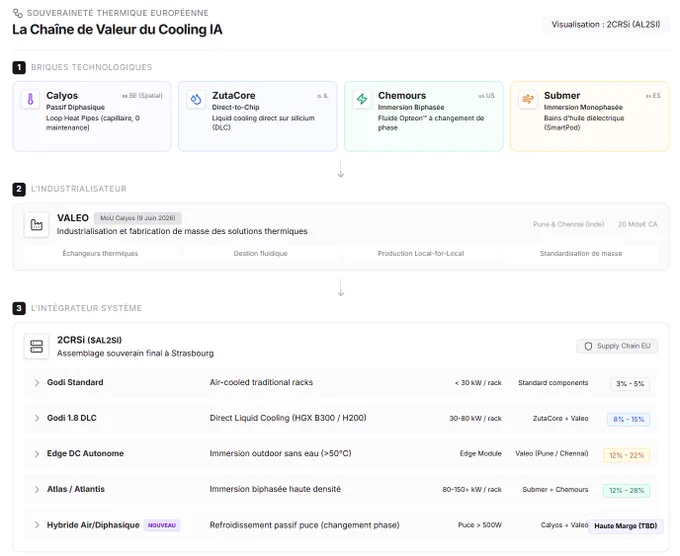Viewport: 680px width, 556px height.
Task: Click the 2CRSi server icon
Action: tap(36, 347)
